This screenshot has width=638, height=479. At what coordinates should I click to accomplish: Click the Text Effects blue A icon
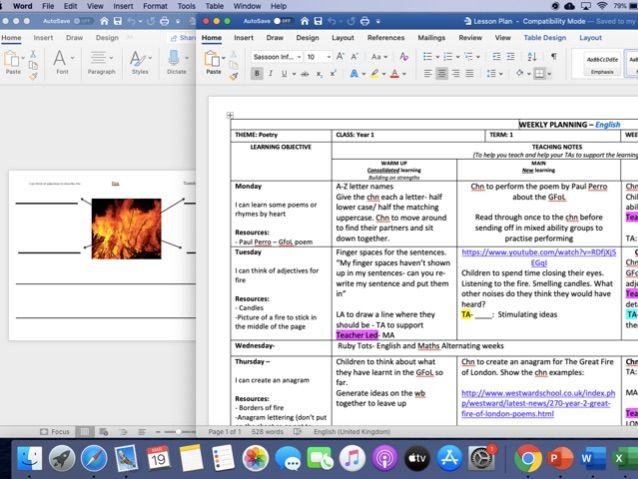[354, 74]
